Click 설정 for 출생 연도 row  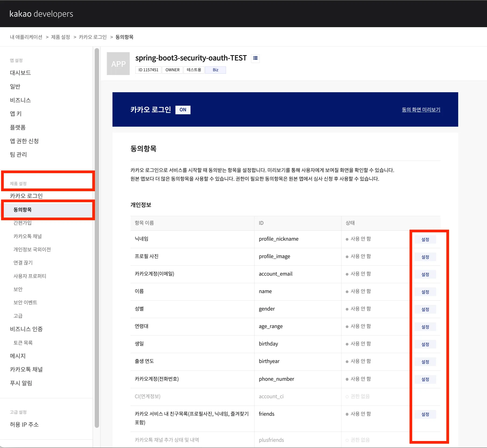(x=425, y=362)
